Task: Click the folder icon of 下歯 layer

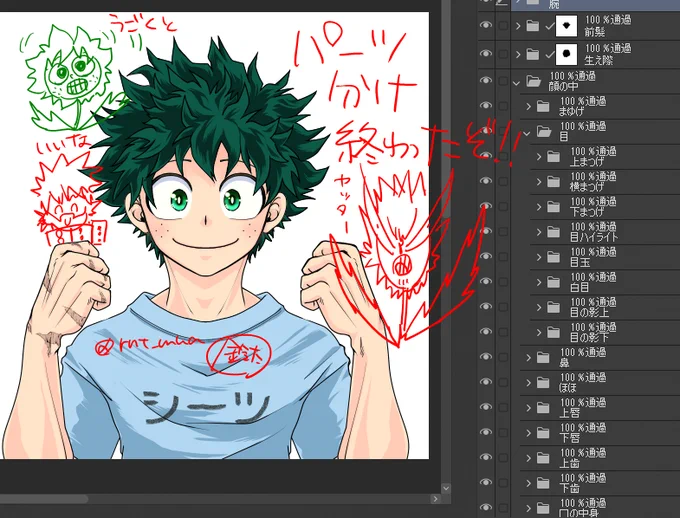Action: (x=543, y=483)
